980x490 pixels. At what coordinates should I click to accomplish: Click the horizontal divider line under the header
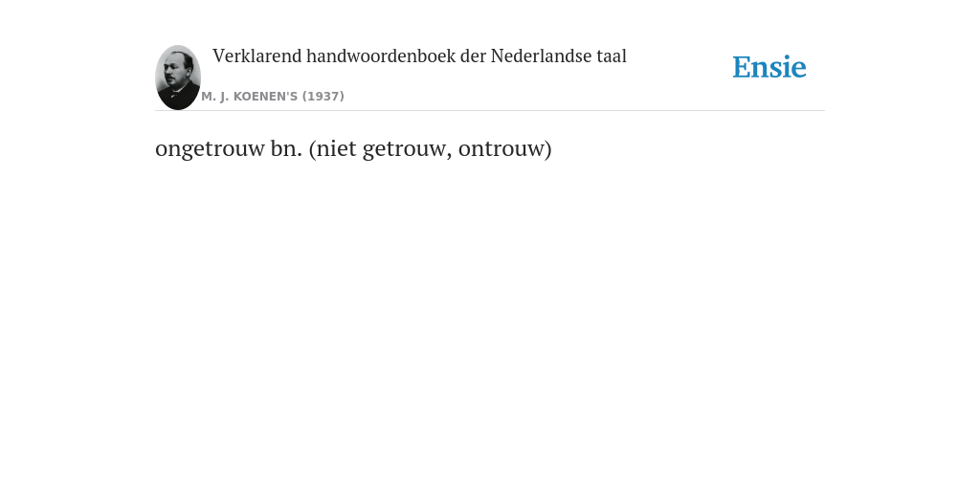pos(490,111)
